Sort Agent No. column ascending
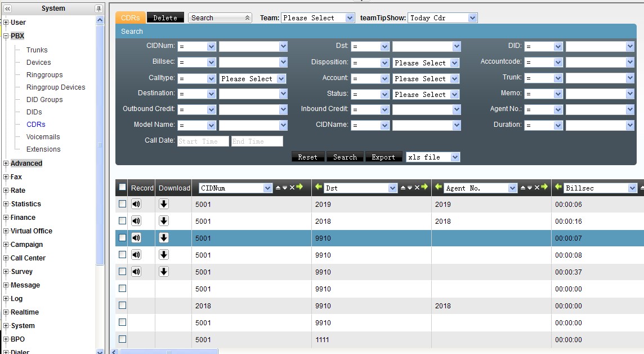Viewport: 644px width, 354px height. [x=523, y=188]
